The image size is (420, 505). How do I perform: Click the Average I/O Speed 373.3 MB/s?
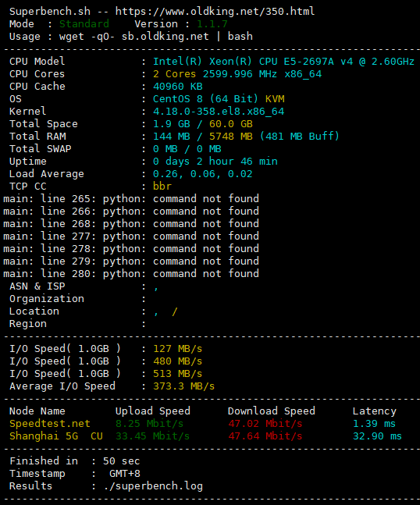click(183, 386)
